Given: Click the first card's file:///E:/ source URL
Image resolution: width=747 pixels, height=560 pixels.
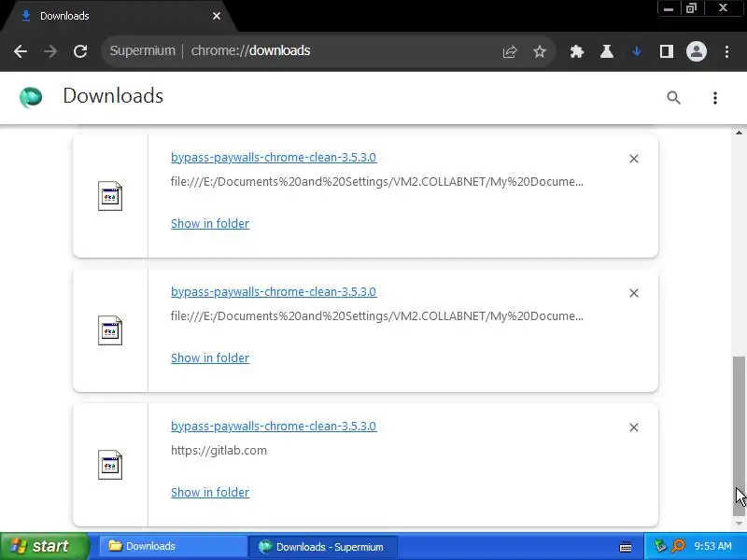Looking at the screenshot, I should [x=377, y=181].
